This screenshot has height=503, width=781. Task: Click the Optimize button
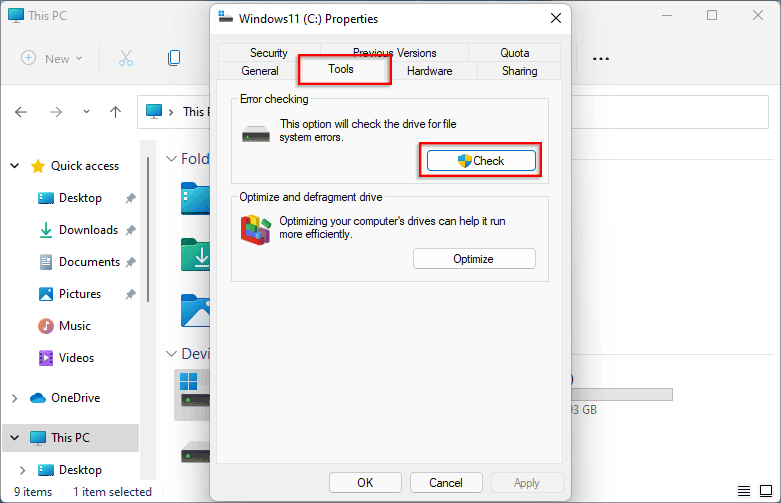tap(474, 258)
